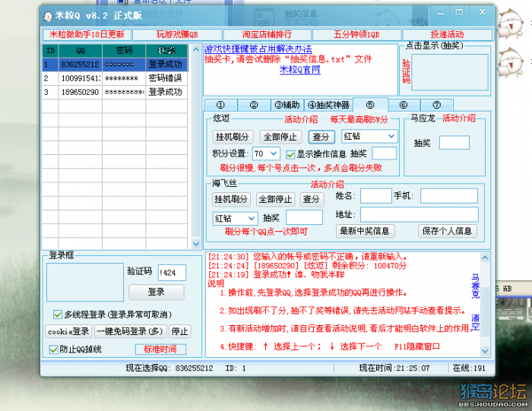Minimize the 米粒Q window
The width and height of the screenshot is (532, 411).
[440, 13]
